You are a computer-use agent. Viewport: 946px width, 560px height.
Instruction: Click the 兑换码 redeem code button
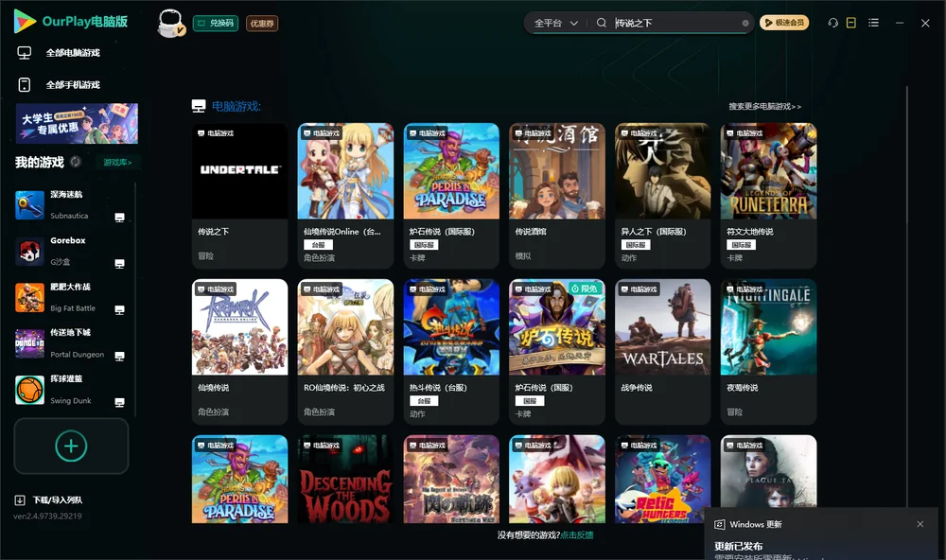pyautogui.click(x=216, y=24)
